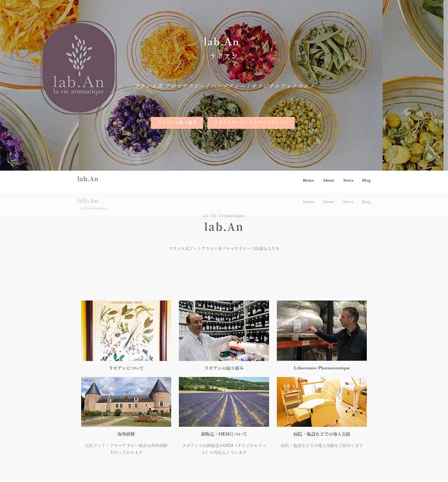
Task: Click the 海外研修 heading link
Action: point(126,434)
